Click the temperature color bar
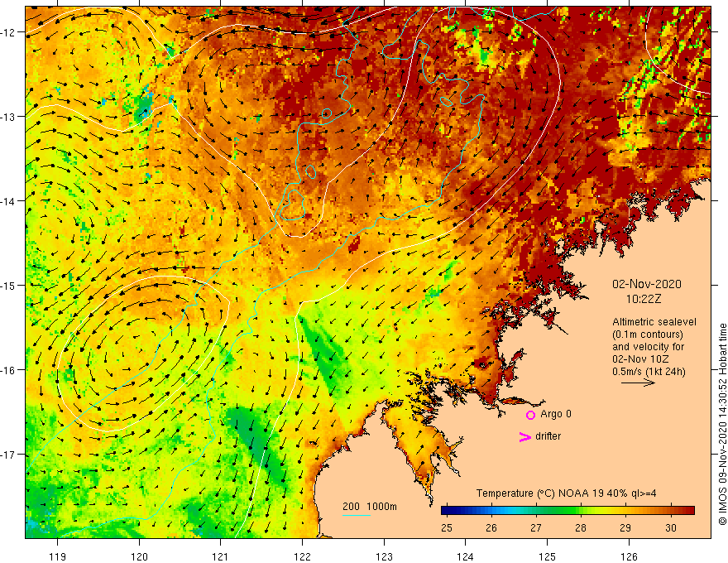 coord(568,511)
